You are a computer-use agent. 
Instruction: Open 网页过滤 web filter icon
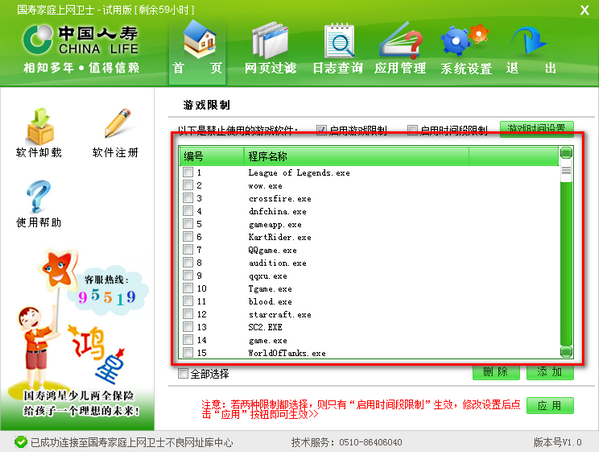point(270,41)
